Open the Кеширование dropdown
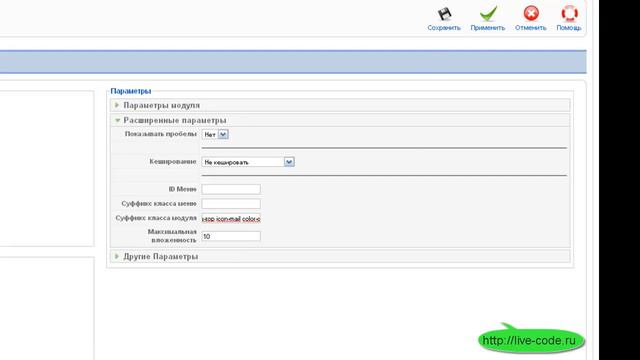Image resolution: width=640 pixels, height=360 pixels. point(248,162)
